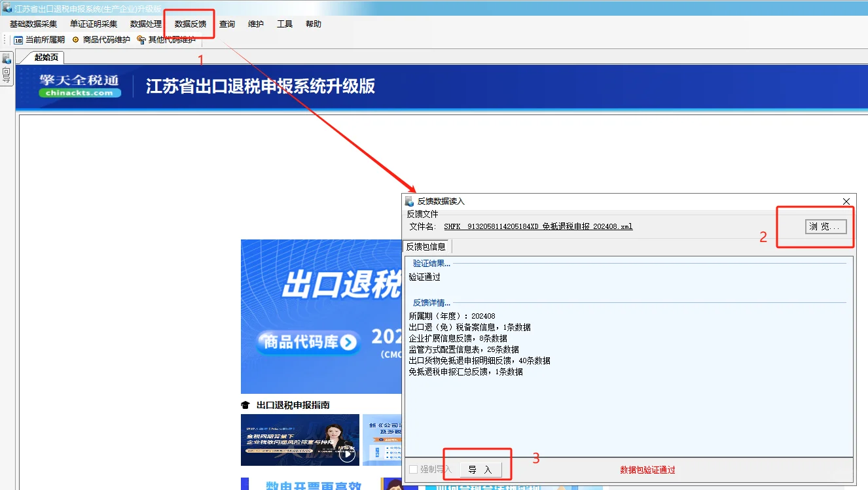
Task: Click the 反馈数据读入 dialog title bar icon
Action: point(408,201)
